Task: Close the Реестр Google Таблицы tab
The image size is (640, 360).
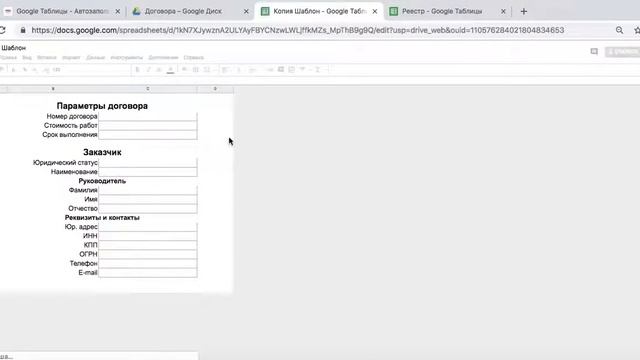Action: pos(503,11)
